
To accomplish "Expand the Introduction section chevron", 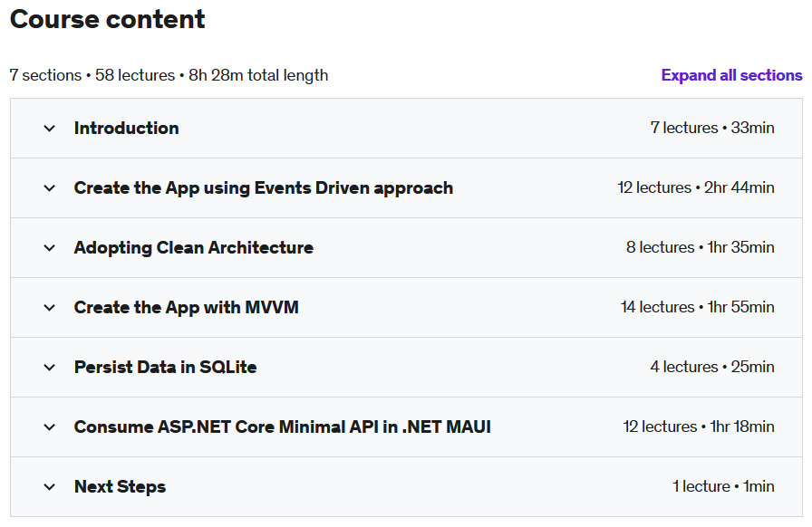I will (x=49, y=129).
